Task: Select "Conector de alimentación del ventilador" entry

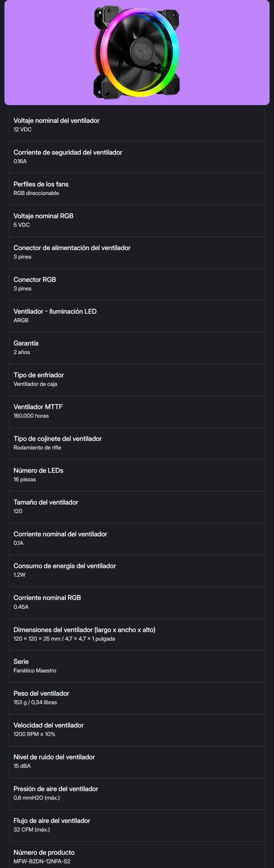Action: [137, 252]
